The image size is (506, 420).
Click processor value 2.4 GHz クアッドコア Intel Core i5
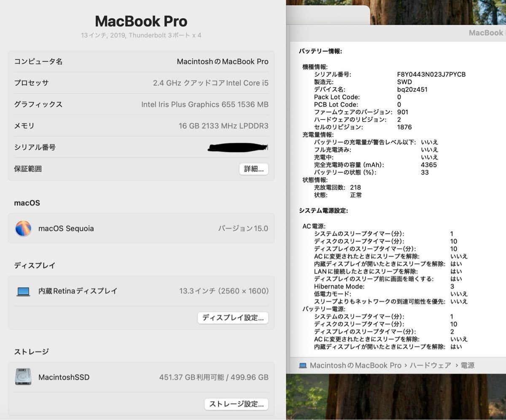[211, 83]
